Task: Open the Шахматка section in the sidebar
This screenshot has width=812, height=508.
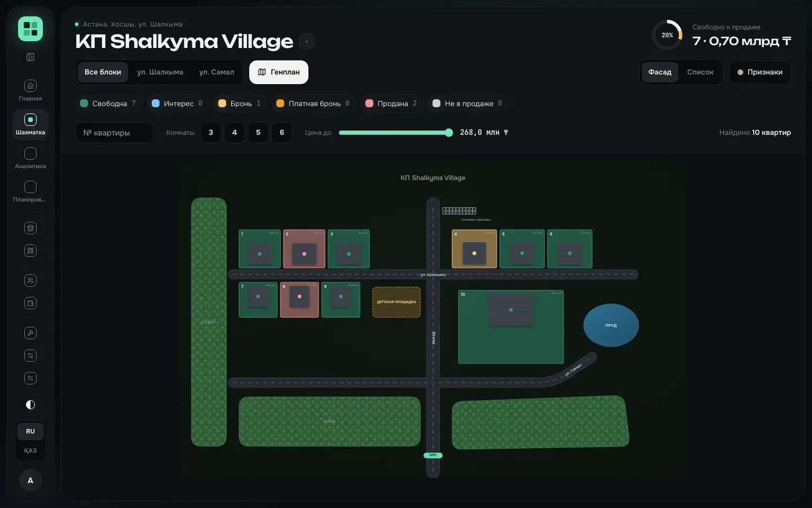Action: point(30,124)
